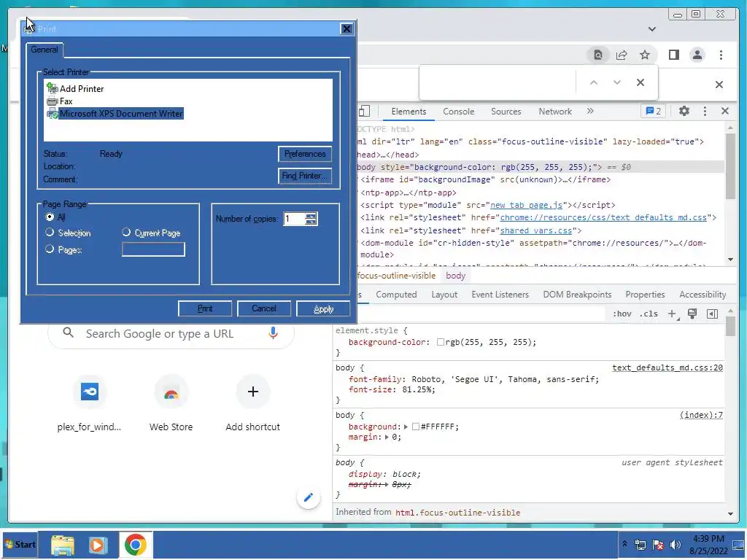The image size is (747, 560).
Task: Click the Find Printer button
Action: click(x=304, y=176)
